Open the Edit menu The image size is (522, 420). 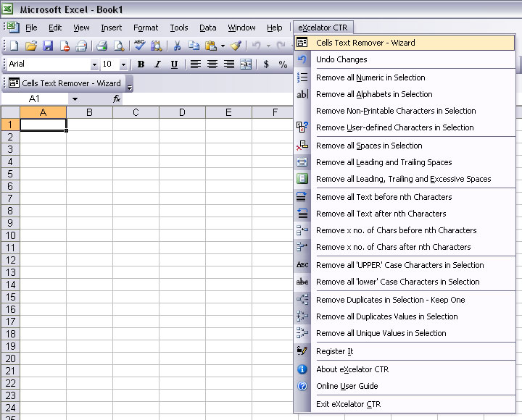pos(55,28)
